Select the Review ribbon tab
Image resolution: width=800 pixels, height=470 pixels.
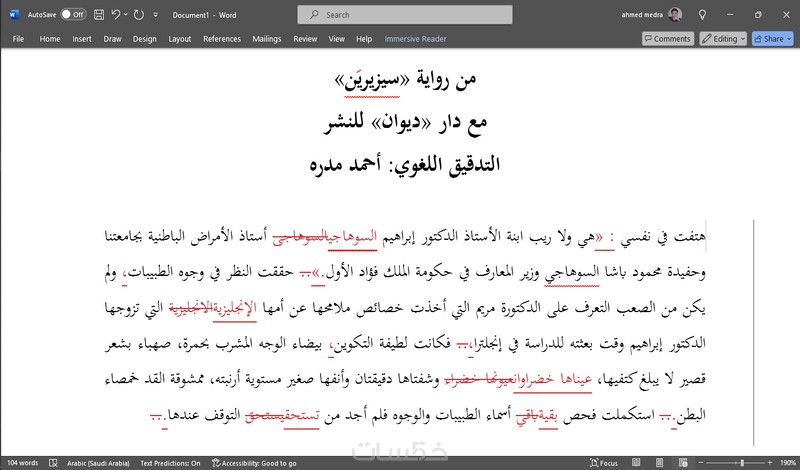tap(305, 39)
